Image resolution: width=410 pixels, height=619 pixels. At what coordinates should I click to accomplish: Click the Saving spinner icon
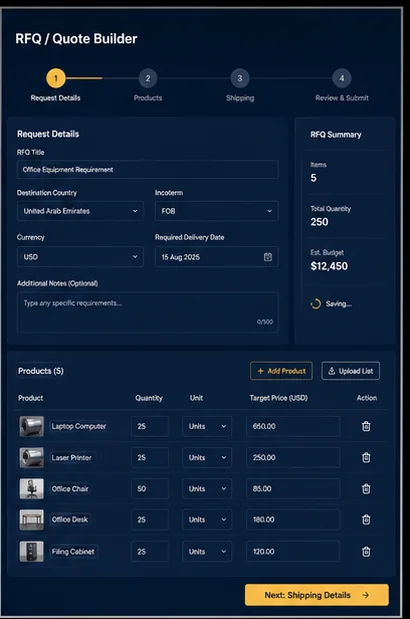pyautogui.click(x=315, y=304)
